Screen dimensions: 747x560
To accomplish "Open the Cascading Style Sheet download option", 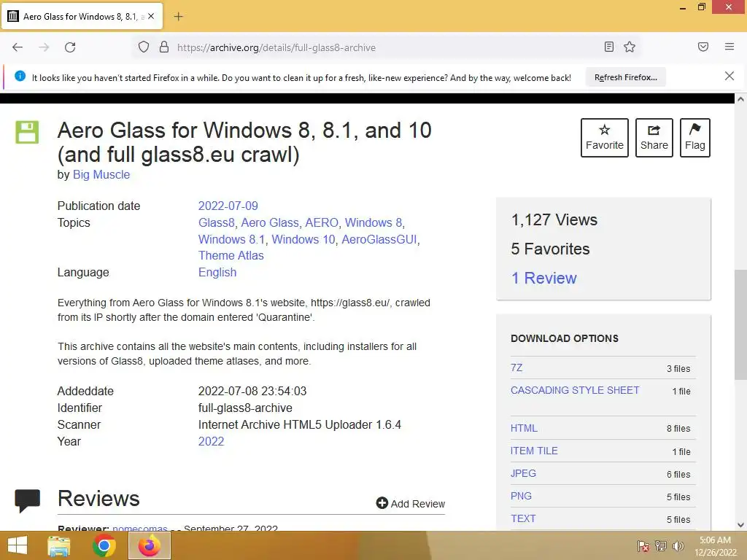I will pos(575,391).
